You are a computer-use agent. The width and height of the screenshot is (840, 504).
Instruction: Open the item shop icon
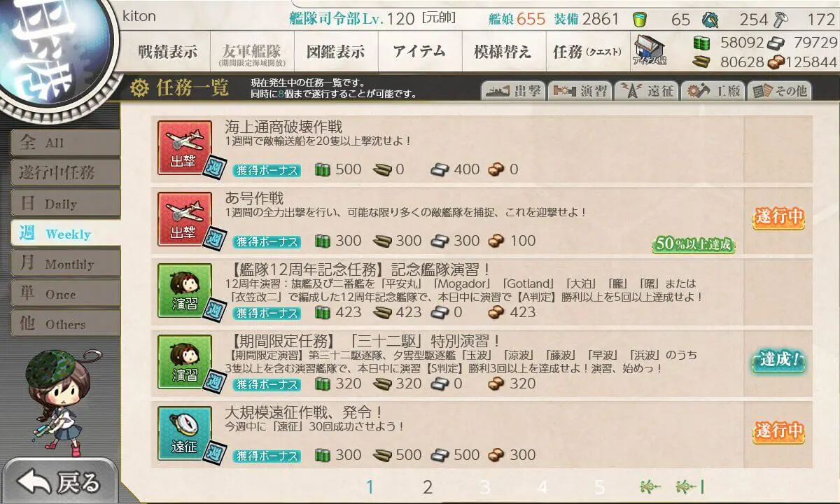click(650, 50)
